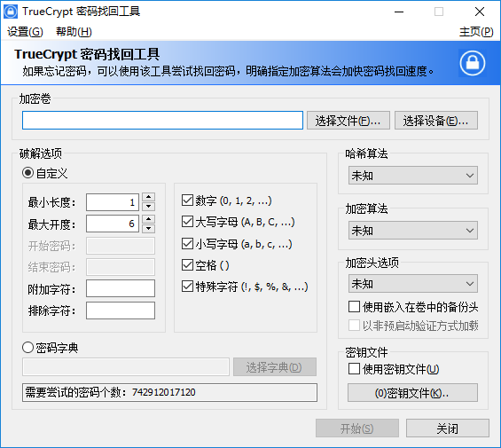Click the 关闭 button

pyautogui.click(x=448, y=428)
